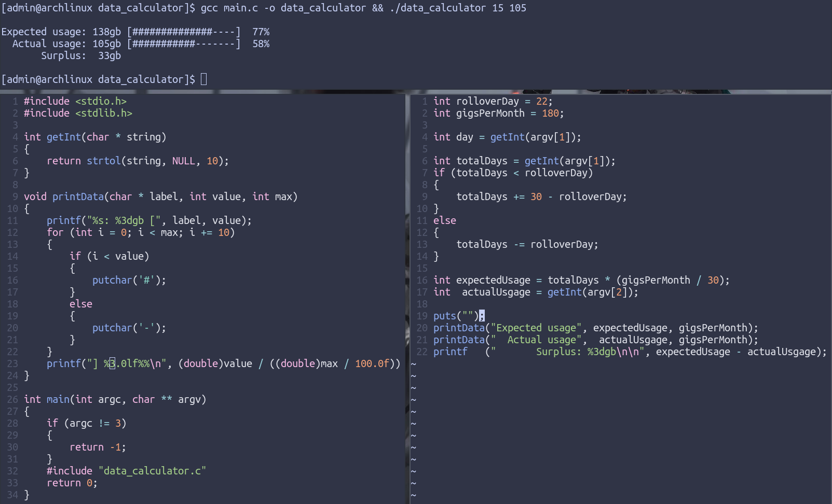
Task: Click the "100.0f" literal in printf
Action: (372, 363)
